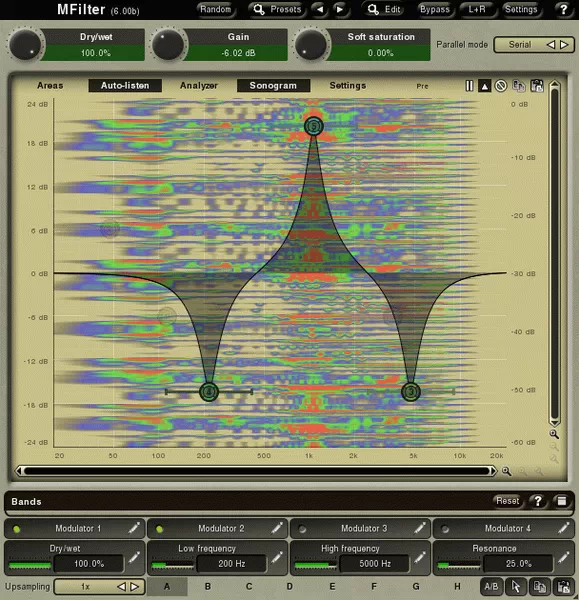Select preset slot A
This screenshot has height=600, width=579.
tap(167, 587)
